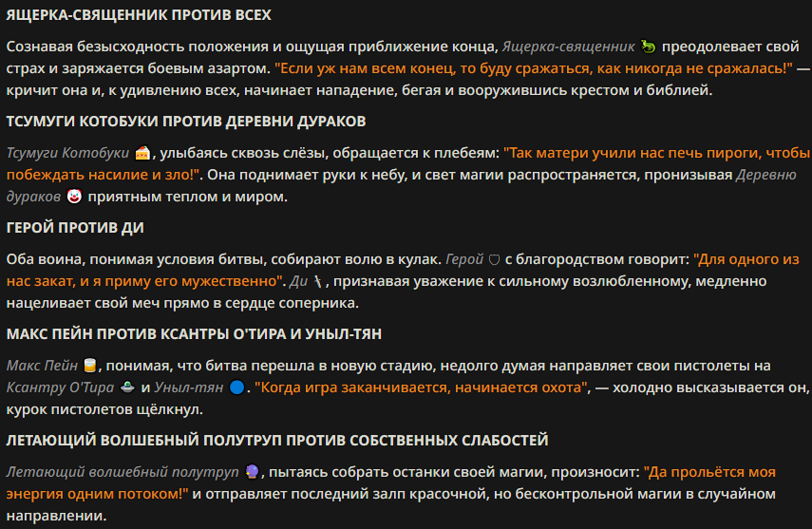Click the crystal ball emoji after полутруп
Screen dimensions: 812x529
click(252, 472)
